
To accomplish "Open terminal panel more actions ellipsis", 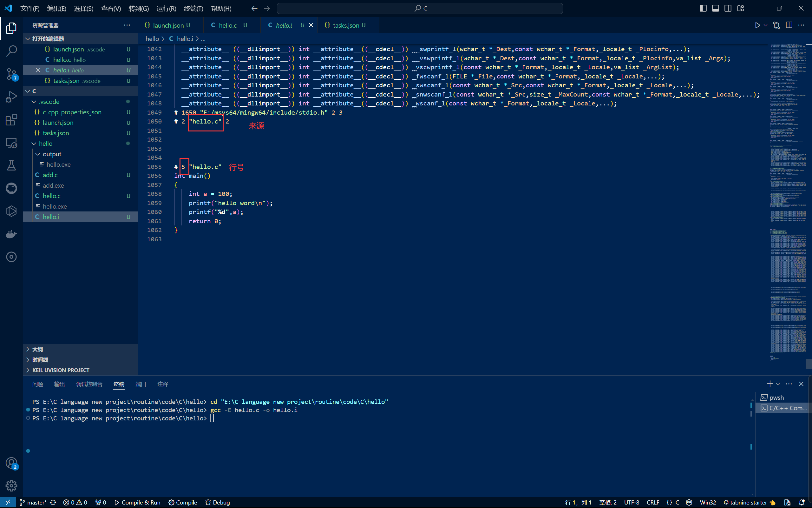I will 789,384.
